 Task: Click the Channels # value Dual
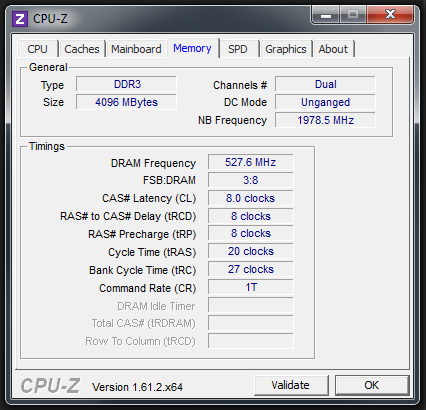325,84
